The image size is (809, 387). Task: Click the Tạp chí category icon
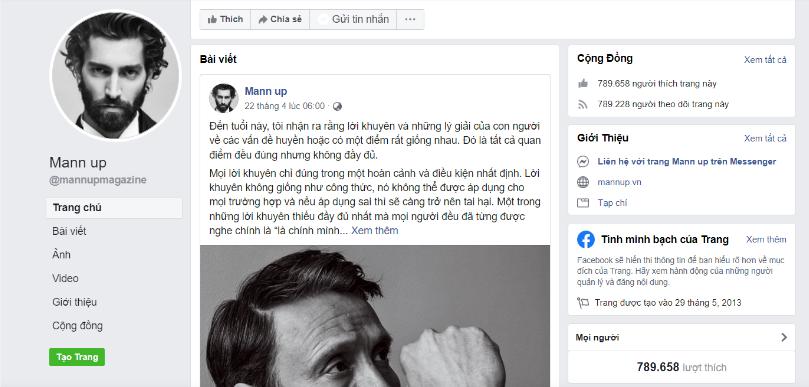(x=583, y=203)
